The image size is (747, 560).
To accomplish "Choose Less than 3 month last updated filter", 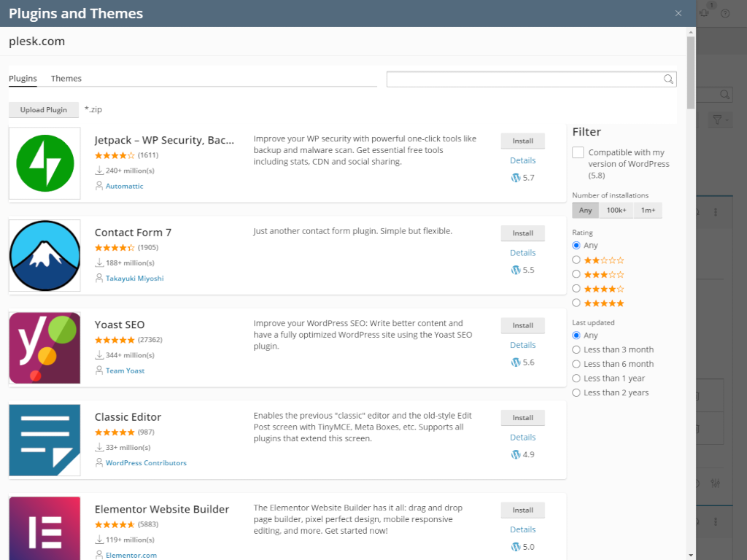I will [577, 349].
